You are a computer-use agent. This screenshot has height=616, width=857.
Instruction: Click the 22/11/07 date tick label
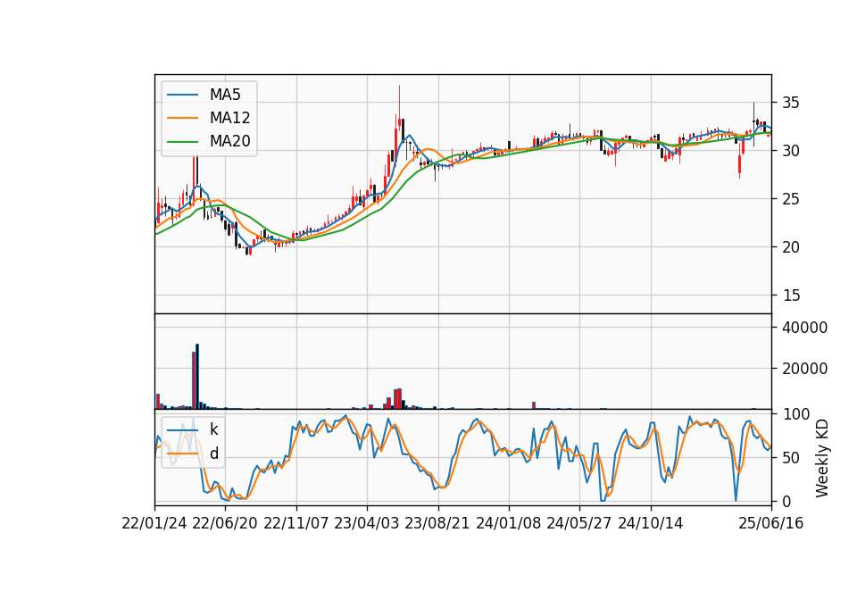(296, 524)
